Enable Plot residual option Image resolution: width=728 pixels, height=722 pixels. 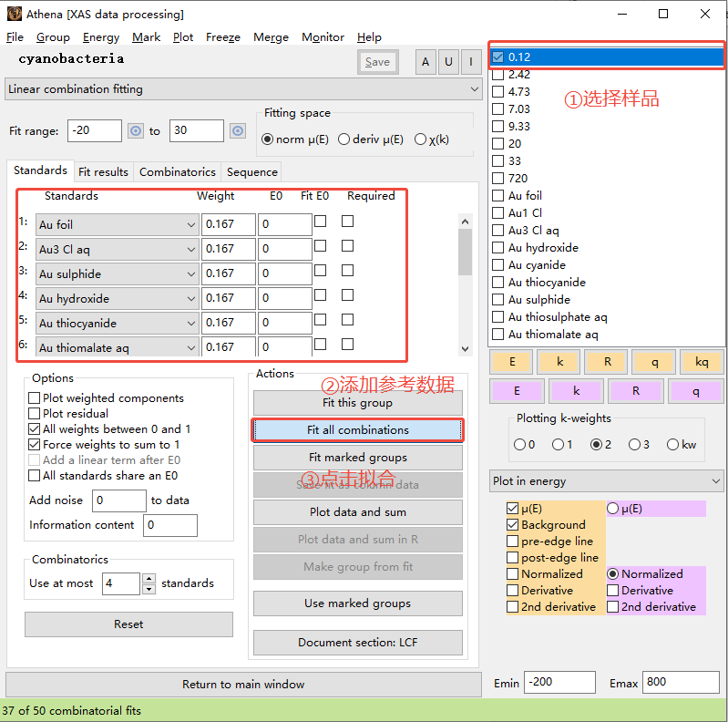pos(34,414)
